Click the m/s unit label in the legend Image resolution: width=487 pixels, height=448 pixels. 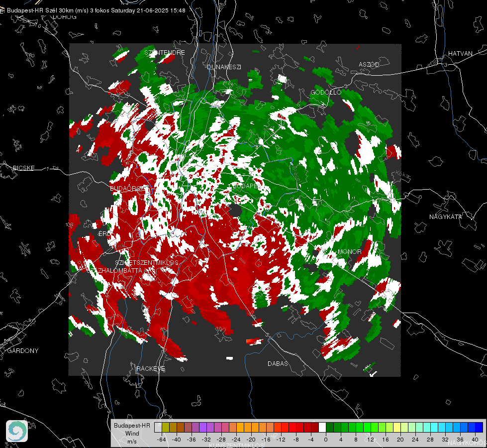[132, 441]
